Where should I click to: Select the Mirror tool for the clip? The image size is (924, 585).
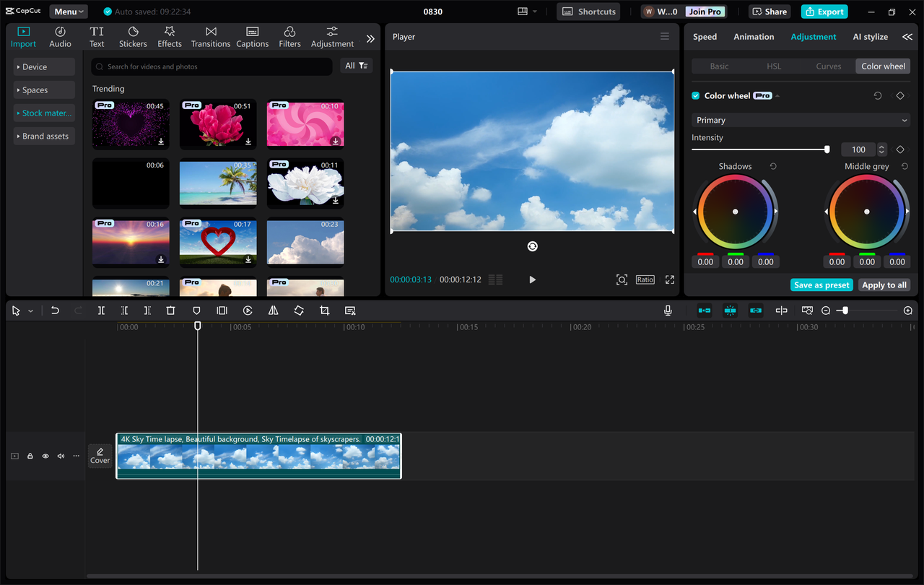tap(274, 310)
